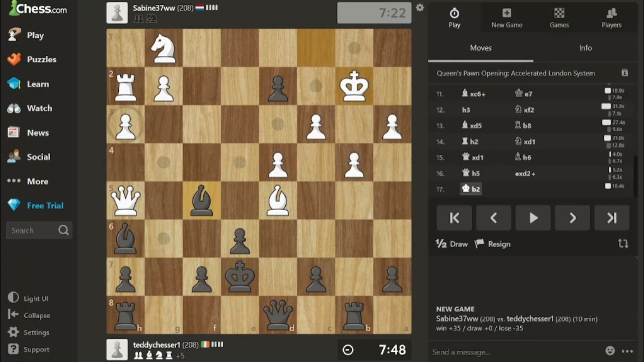This screenshot has width=644, height=362.
Task: Open Accelerated London System opening name
Action: 516,73
